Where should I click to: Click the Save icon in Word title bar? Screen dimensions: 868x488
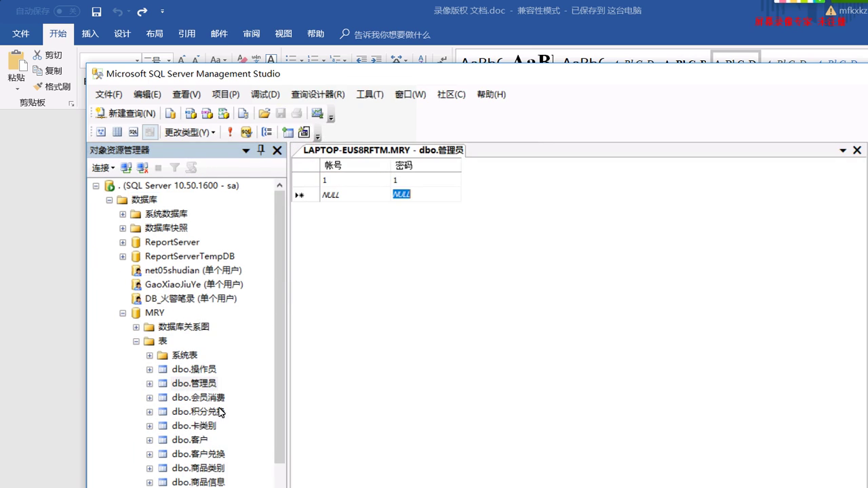point(96,12)
